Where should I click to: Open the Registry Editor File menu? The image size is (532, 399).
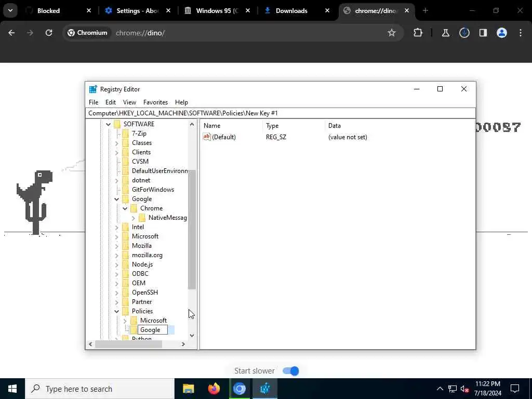click(x=94, y=102)
